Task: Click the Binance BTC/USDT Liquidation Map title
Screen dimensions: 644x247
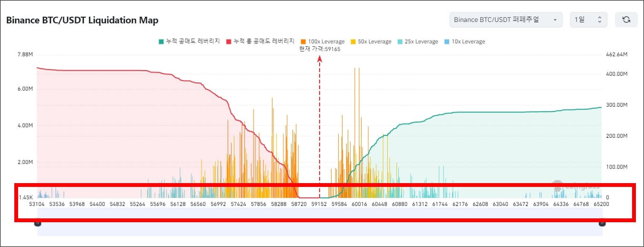Action: click(82, 20)
